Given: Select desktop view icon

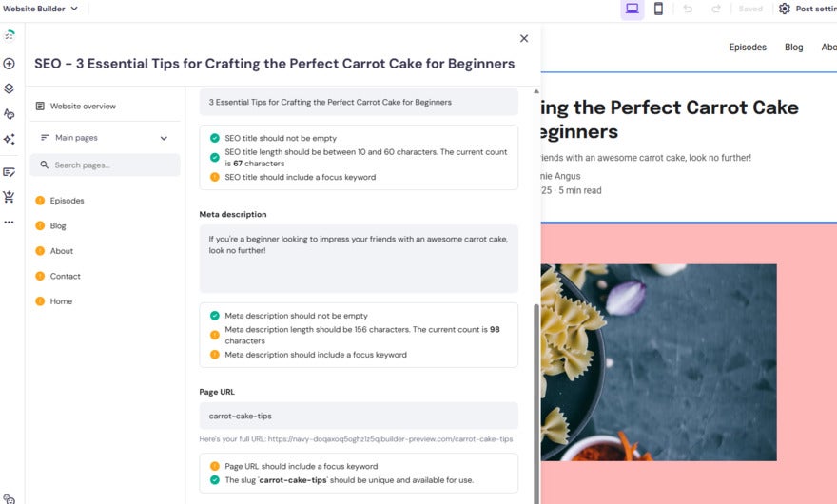Looking at the screenshot, I should coord(632,9).
